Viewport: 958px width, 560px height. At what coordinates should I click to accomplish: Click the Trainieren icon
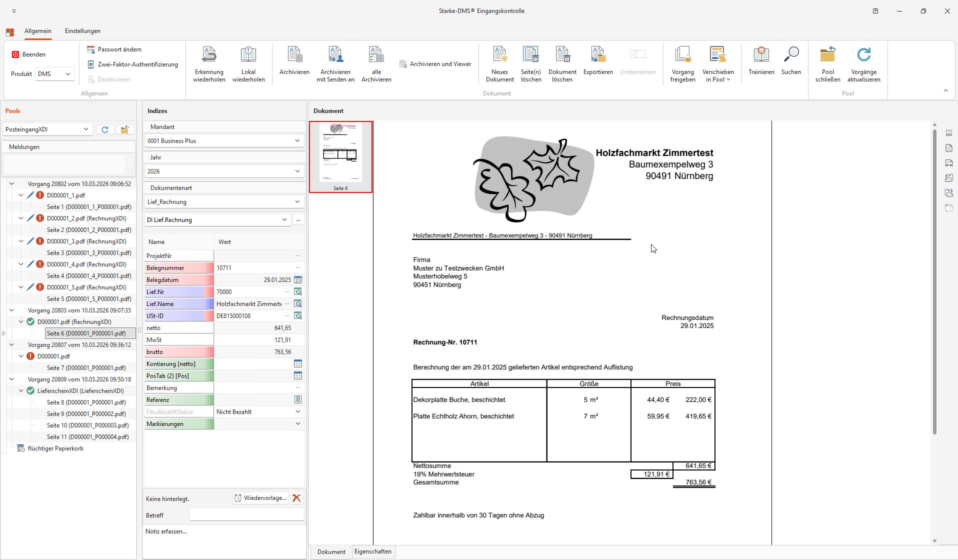pyautogui.click(x=761, y=54)
